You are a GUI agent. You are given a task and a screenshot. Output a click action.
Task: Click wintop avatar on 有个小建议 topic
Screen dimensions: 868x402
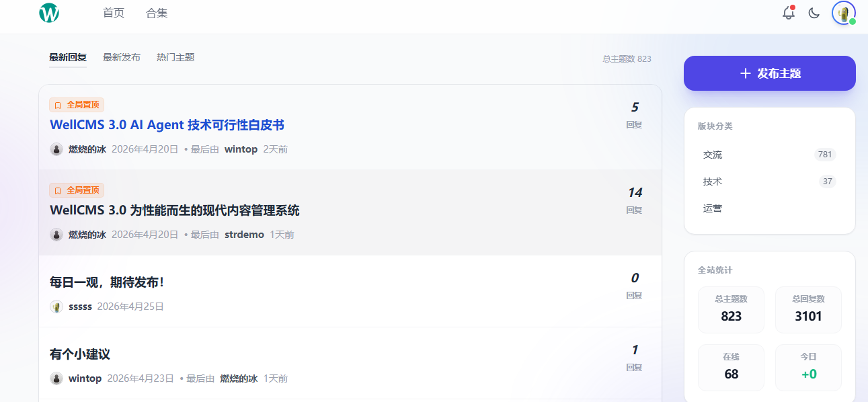[x=56, y=378]
